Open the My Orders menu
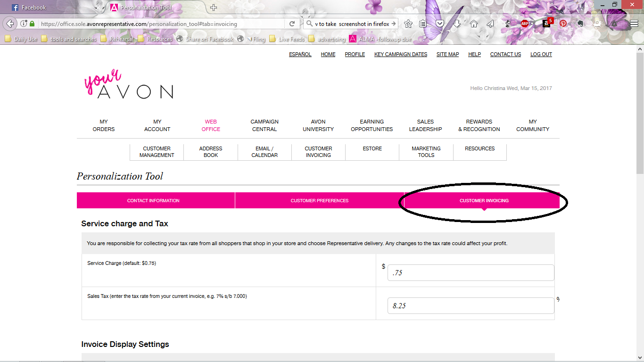This screenshot has height=362, width=644. [x=104, y=125]
